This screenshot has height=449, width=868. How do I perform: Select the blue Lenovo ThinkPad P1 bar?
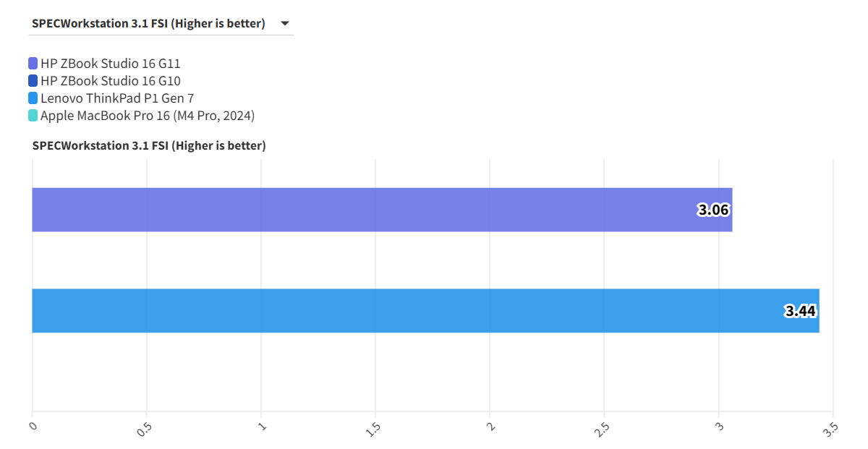pos(405,311)
